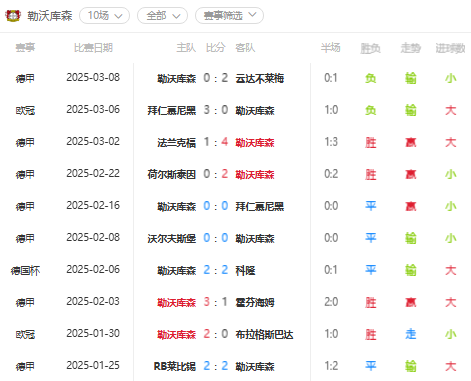Click 布拉格斯巴达 team name
The height and width of the screenshot is (381, 471).
click(264, 334)
